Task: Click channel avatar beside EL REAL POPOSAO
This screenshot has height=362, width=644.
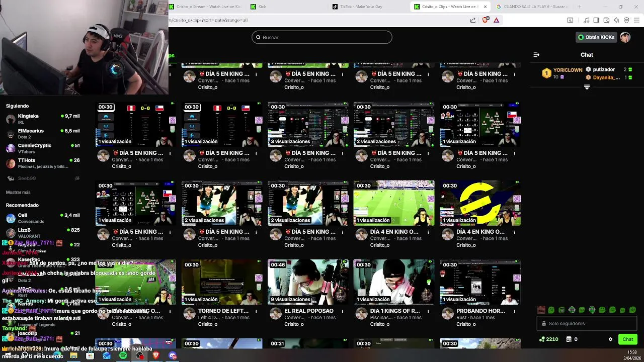Action: pyautogui.click(x=275, y=314)
